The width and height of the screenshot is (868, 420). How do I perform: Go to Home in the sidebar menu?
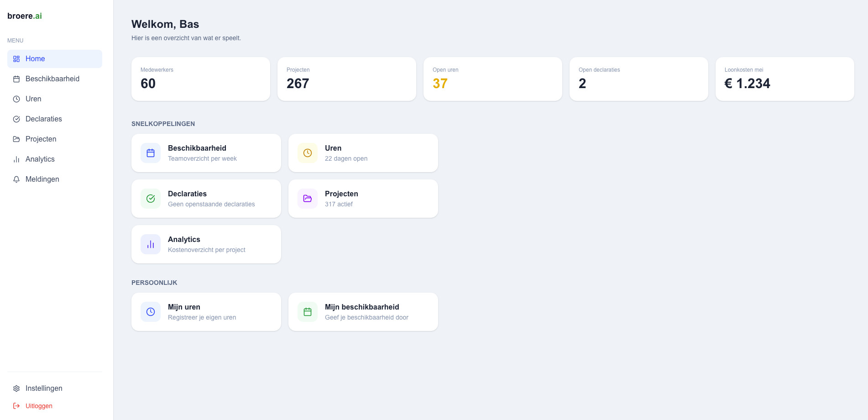[x=55, y=59]
